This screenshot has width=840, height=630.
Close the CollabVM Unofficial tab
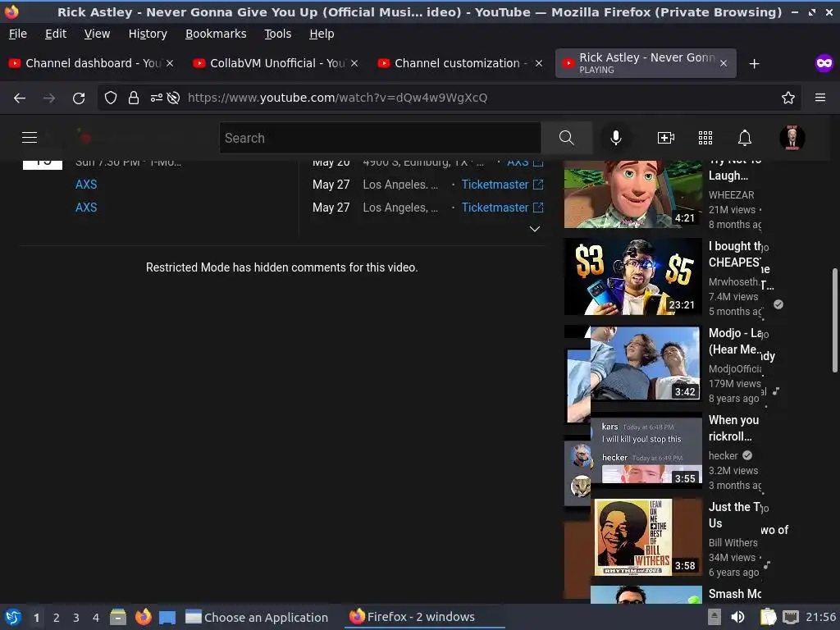[x=354, y=63]
